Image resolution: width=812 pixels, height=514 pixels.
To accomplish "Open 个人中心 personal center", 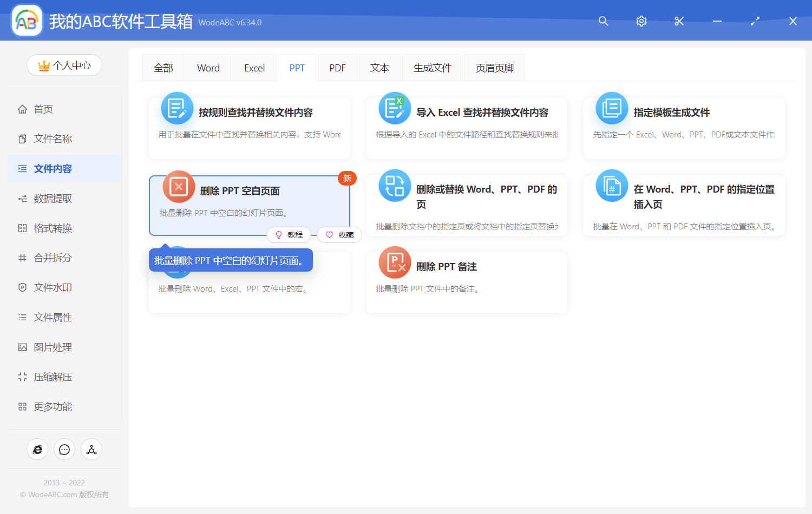I will 64,65.
